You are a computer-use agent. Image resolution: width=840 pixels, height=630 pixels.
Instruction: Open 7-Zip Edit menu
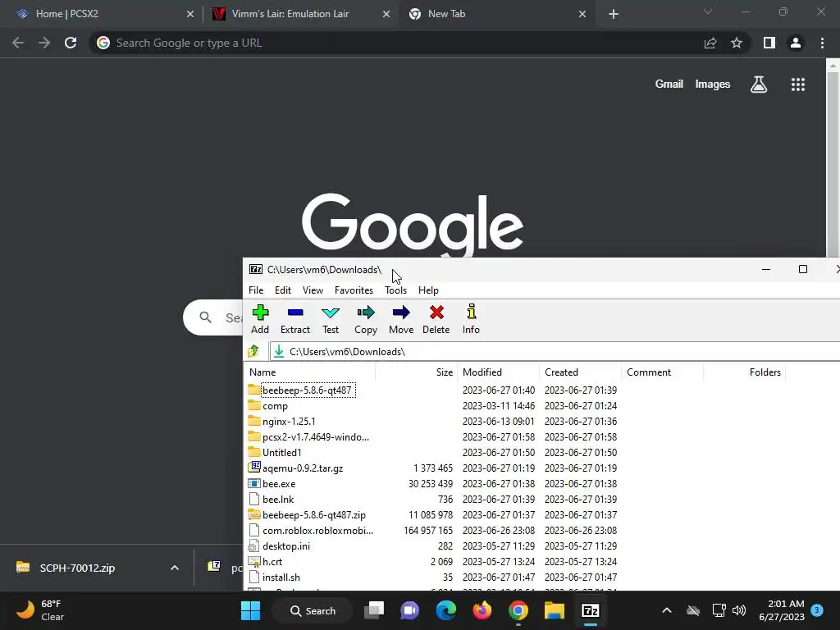click(x=283, y=290)
